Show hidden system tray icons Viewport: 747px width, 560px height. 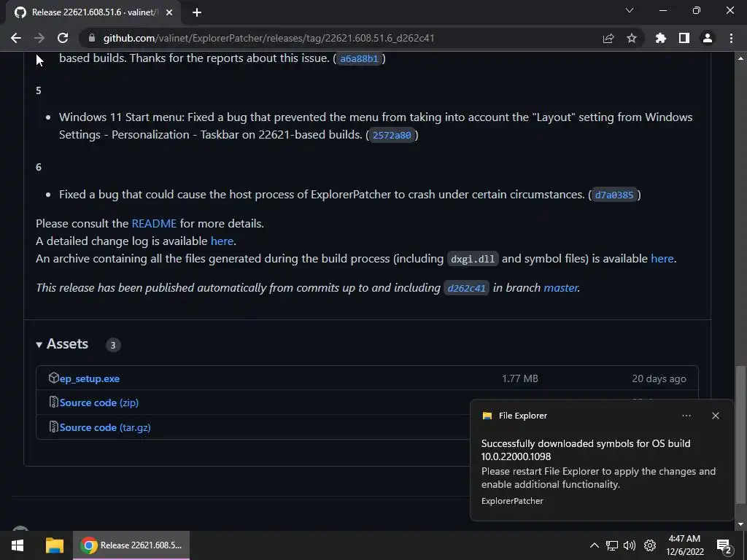point(594,545)
